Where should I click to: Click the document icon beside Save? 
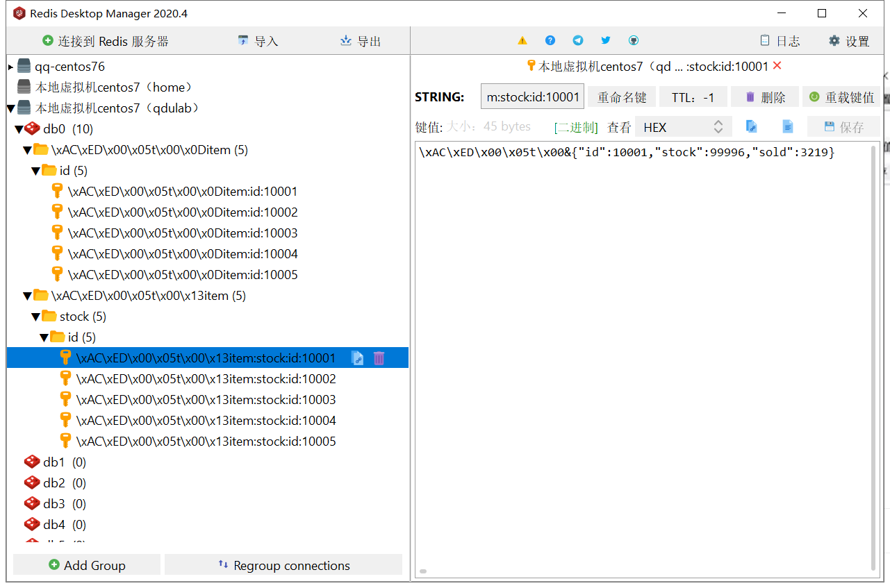787,126
